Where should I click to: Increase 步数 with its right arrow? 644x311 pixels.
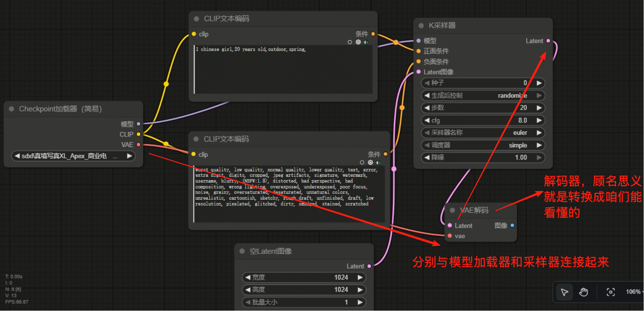click(x=539, y=108)
